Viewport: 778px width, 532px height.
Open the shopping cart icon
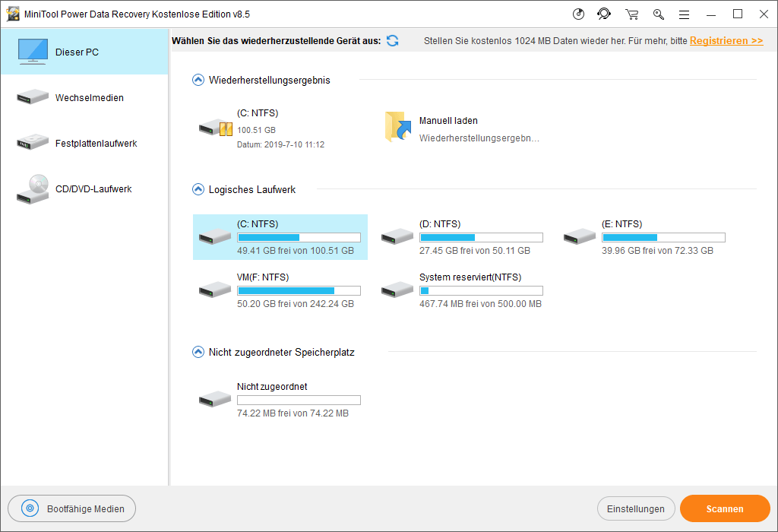coord(631,14)
